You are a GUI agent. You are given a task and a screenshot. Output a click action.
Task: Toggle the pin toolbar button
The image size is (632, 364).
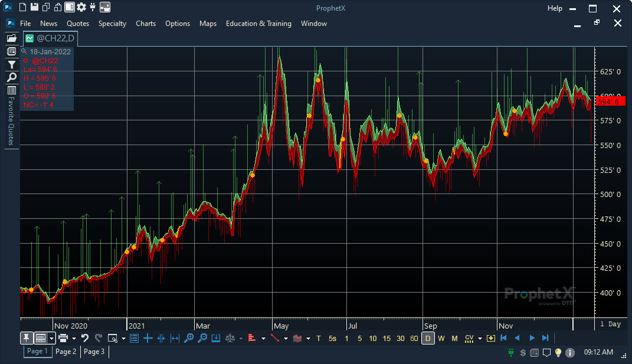click(x=27, y=338)
